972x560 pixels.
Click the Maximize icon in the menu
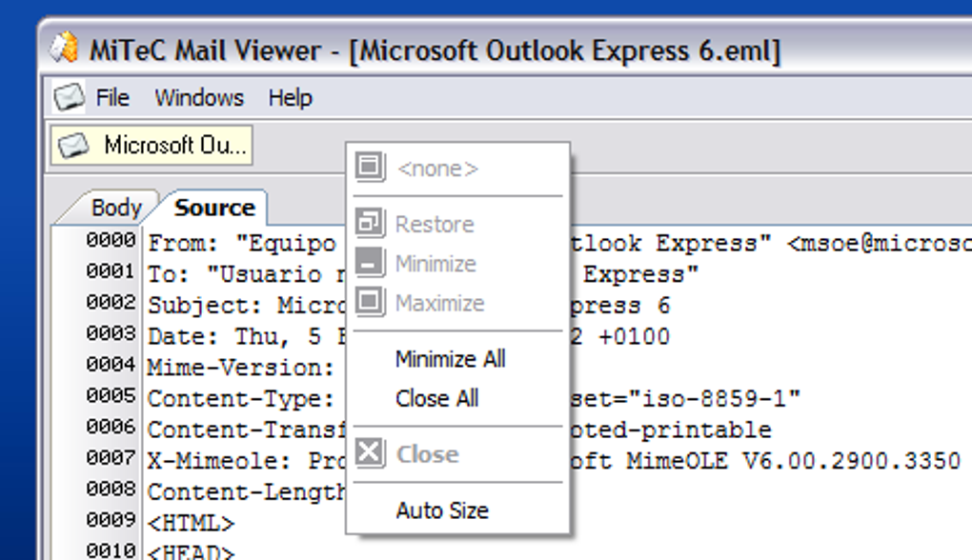pos(370,303)
